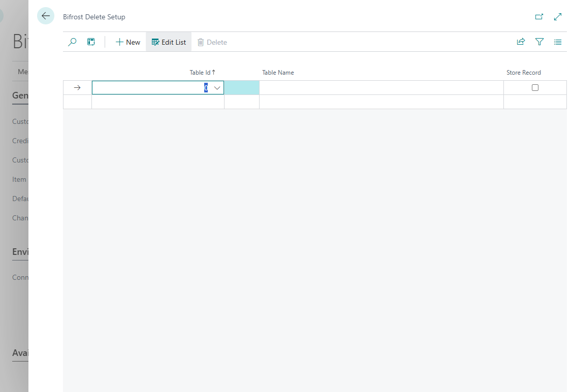
Task: Open the list view options icon
Action: pos(558,42)
